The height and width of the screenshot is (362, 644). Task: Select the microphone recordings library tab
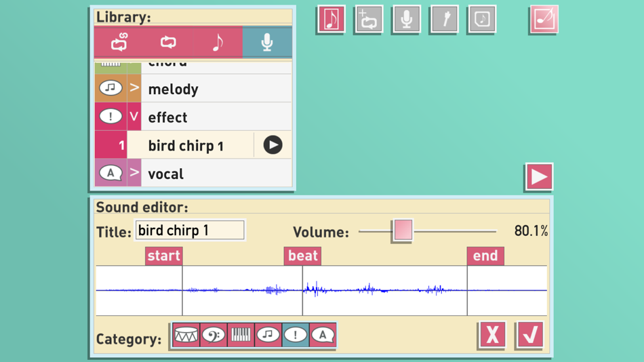coord(267,42)
